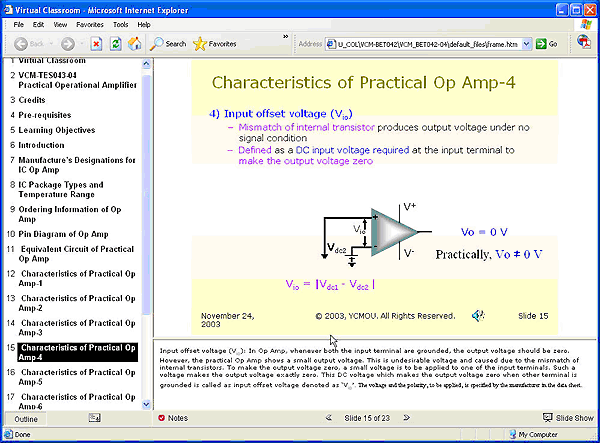
Task: Expand toolbar overflow chevron
Action: [285, 37]
